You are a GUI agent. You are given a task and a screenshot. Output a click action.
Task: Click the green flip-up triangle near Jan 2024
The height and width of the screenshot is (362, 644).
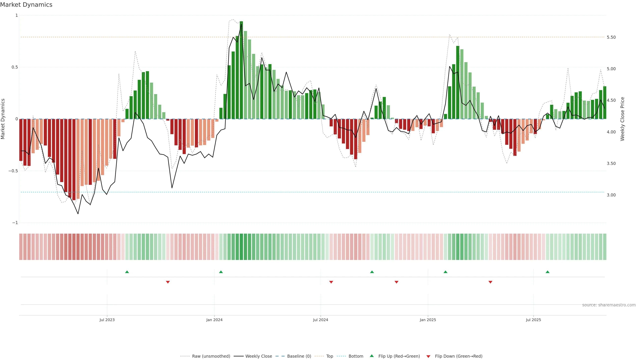221,272
